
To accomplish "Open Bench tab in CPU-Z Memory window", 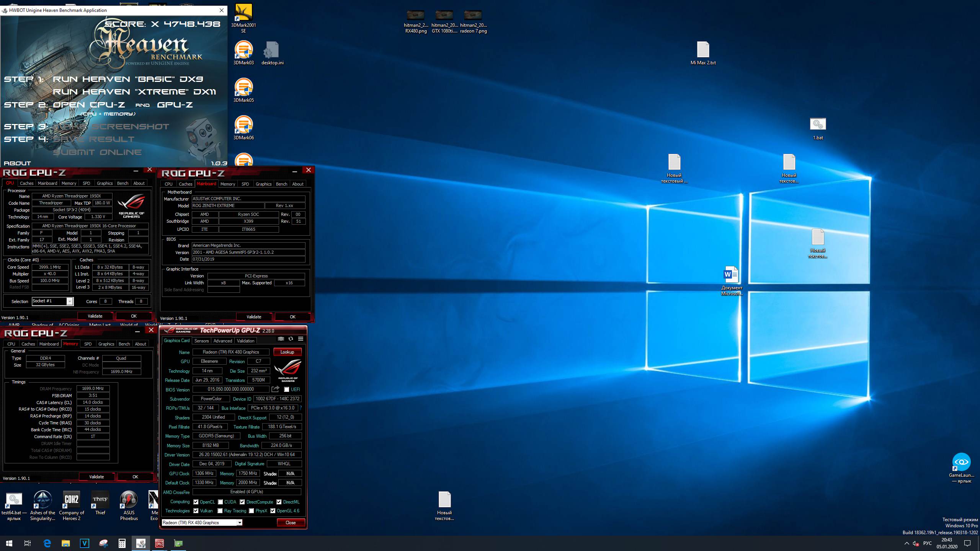I will click(124, 344).
